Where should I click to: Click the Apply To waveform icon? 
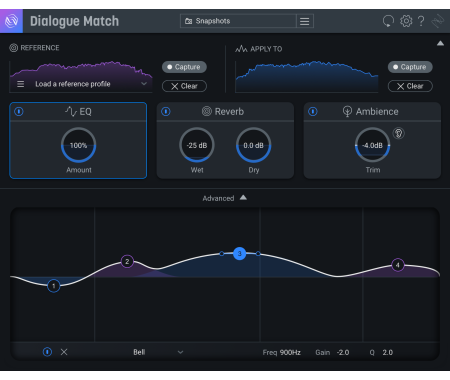241,49
